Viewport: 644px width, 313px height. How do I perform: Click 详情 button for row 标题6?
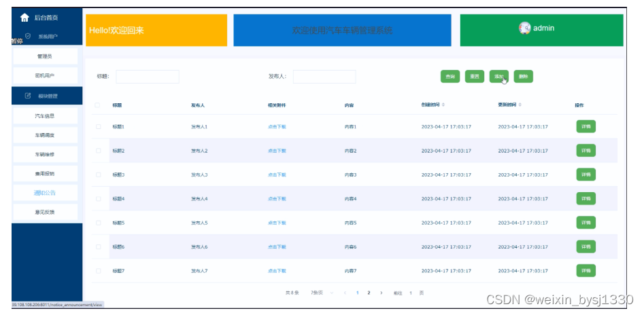[586, 246]
